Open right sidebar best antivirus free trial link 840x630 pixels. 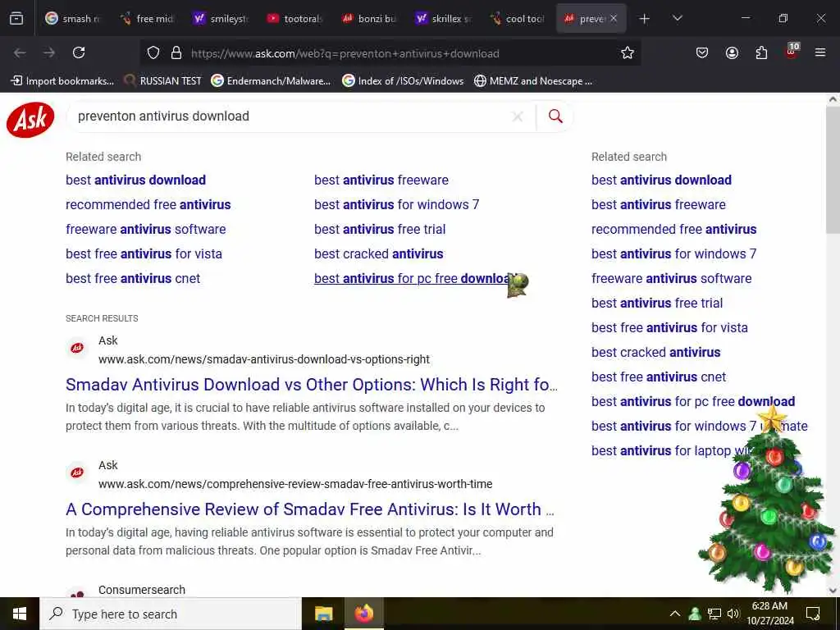[x=657, y=304]
